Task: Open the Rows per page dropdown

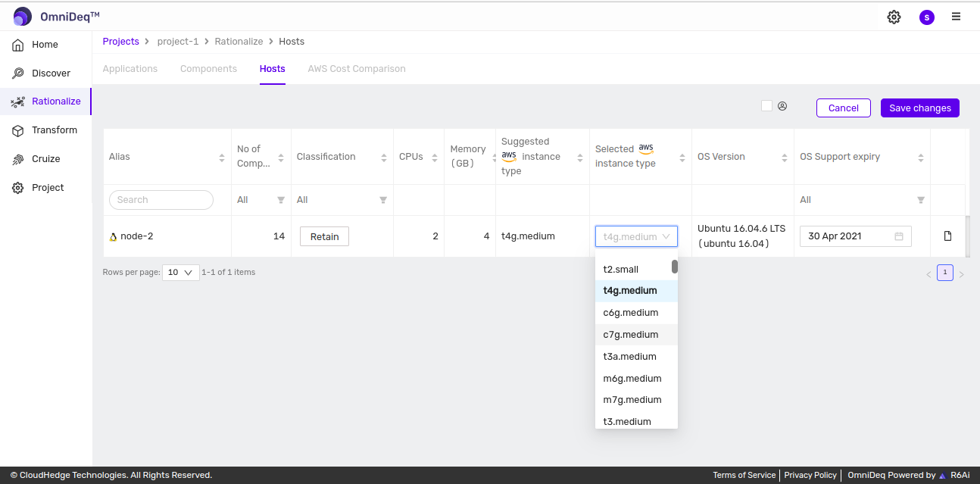Action: coord(180,272)
